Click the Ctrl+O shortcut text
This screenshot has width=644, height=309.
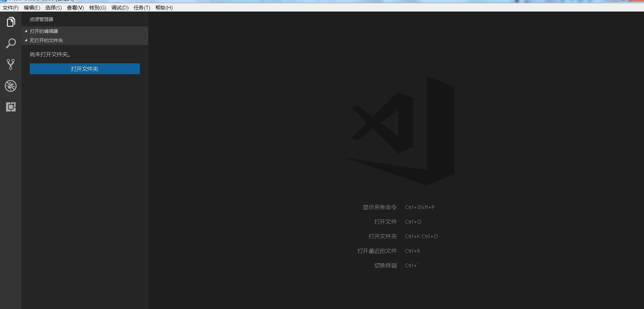[413, 222]
